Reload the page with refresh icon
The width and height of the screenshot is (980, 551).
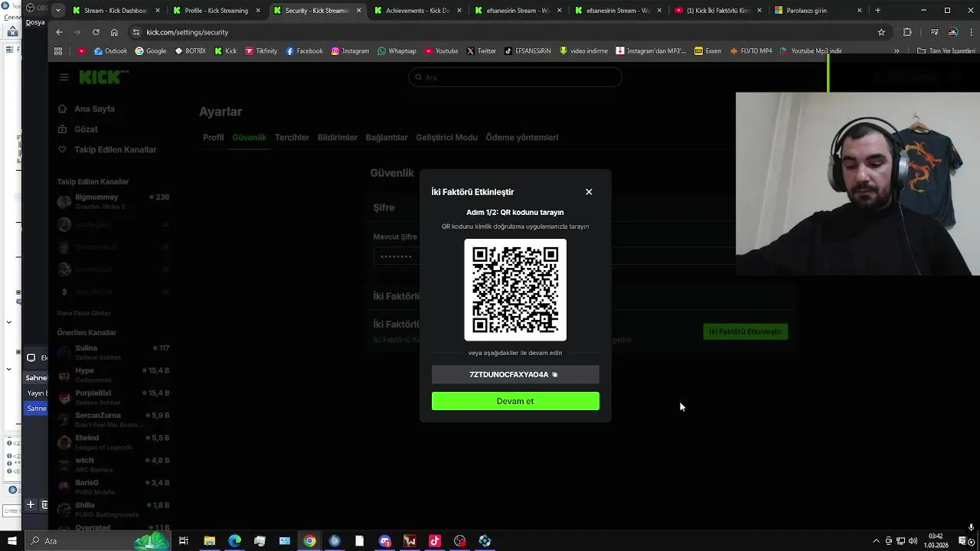(x=96, y=32)
